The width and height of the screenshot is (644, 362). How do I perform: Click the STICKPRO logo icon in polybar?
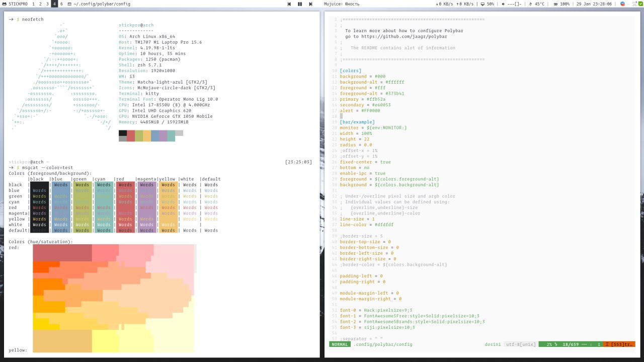tap(4, 4)
